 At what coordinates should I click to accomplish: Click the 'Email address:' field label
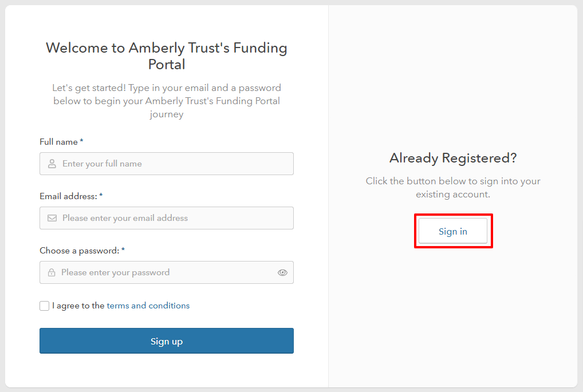68,196
